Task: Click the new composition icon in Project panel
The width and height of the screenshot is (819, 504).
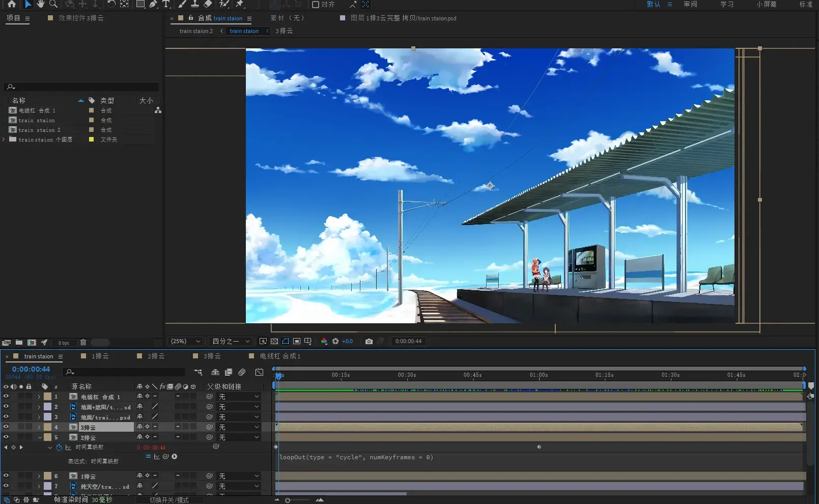Action: 32,343
